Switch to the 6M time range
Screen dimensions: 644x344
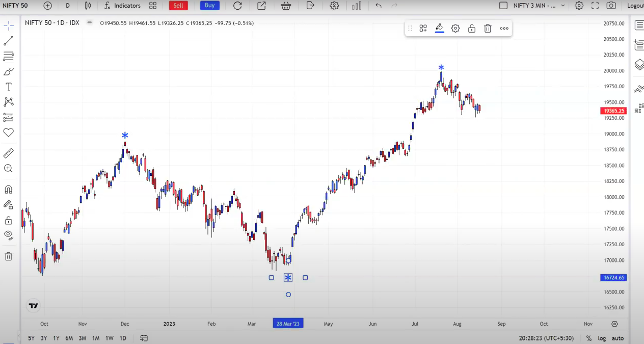click(69, 338)
